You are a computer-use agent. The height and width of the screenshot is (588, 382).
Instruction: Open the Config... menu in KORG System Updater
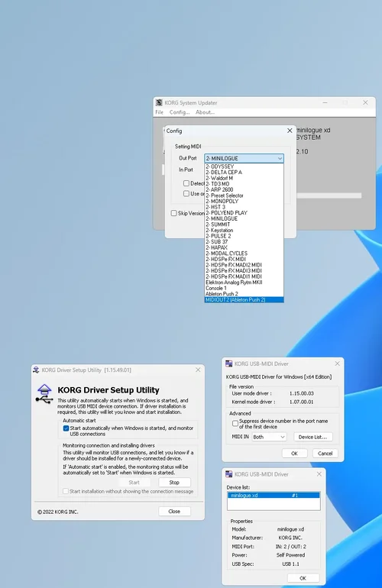coord(180,112)
